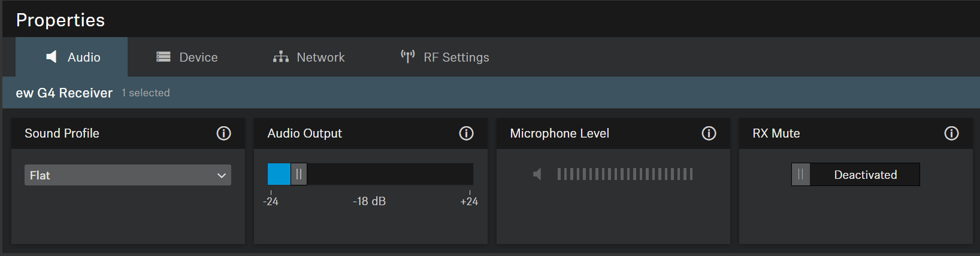Click the Device rack icon

coord(163,57)
